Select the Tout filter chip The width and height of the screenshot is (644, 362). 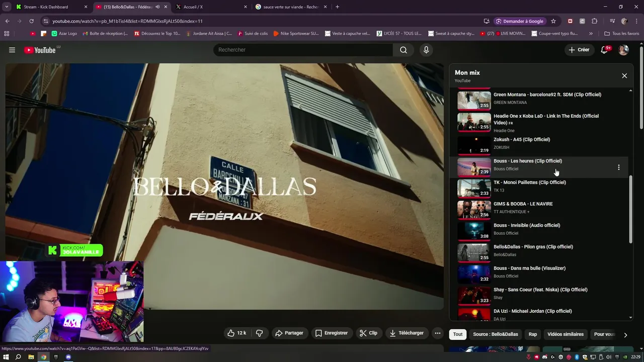[x=458, y=334]
